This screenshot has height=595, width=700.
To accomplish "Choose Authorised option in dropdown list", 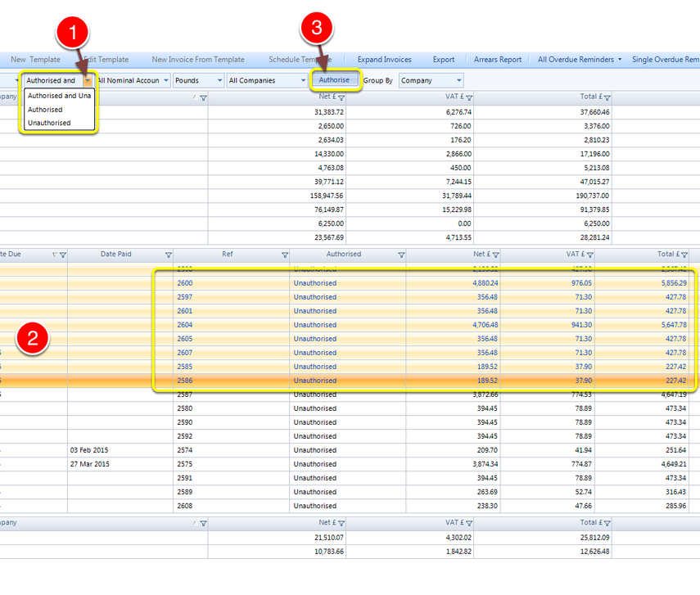I will (45, 110).
